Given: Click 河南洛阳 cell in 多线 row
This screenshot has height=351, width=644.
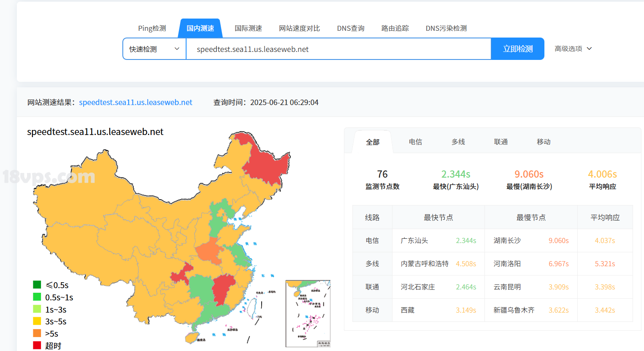Looking at the screenshot, I should click(507, 264).
